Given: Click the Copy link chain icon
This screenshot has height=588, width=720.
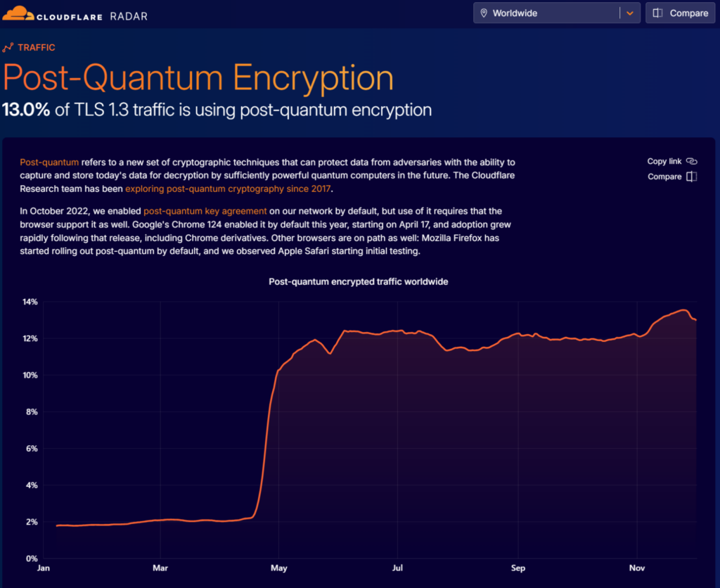Looking at the screenshot, I should click(691, 161).
